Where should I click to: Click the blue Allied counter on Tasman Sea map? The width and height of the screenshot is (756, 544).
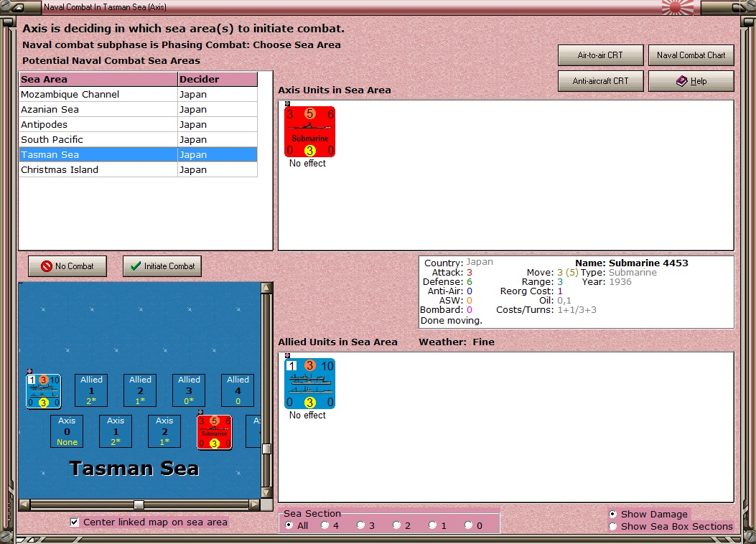43,390
